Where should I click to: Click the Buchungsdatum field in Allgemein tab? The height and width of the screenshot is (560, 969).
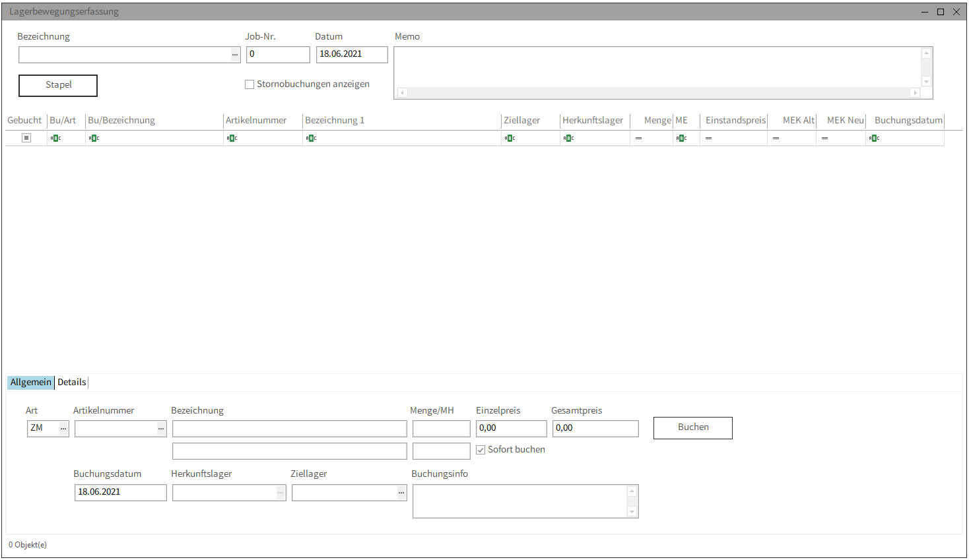pos(120,493)
